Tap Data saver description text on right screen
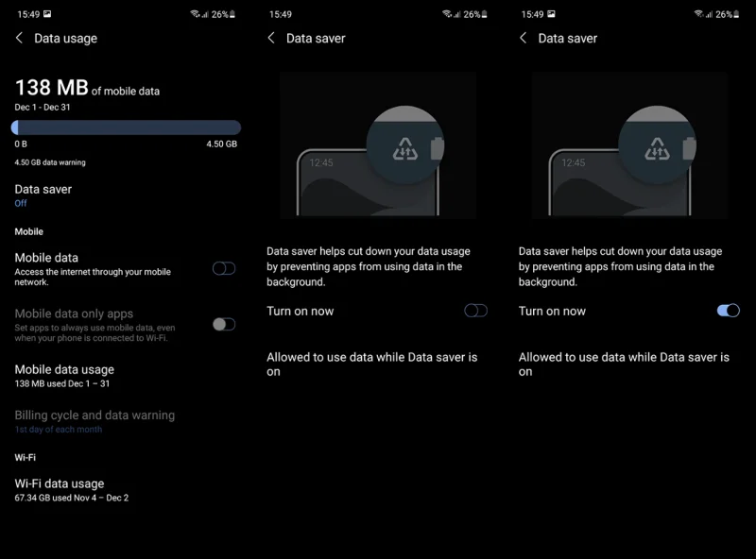 [620, 266]
